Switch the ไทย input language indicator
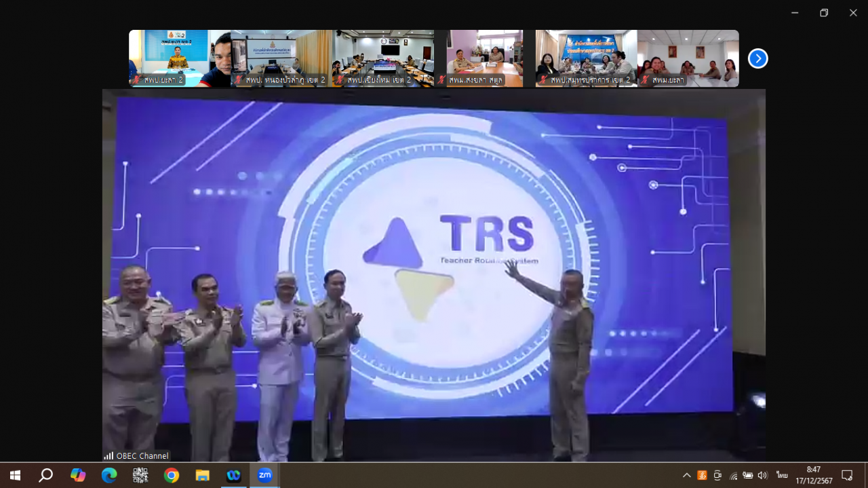The height and width of the screenshot is (488, 868). (782, 475)
